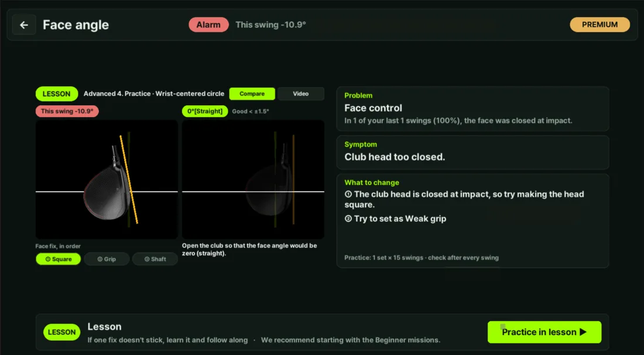644x355 pixels.
Task: Select the Grip face fix step
Action: [x=107, y=259]
